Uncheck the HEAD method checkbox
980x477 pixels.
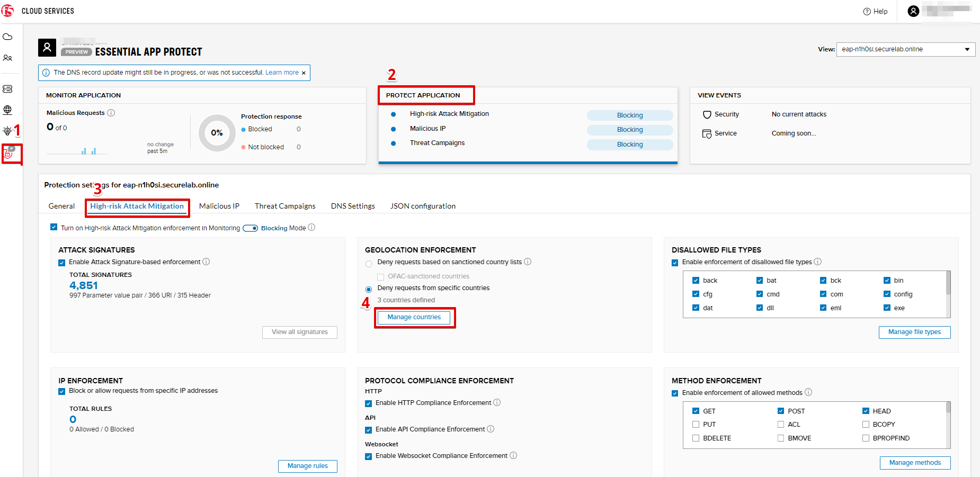coord(866,410)
